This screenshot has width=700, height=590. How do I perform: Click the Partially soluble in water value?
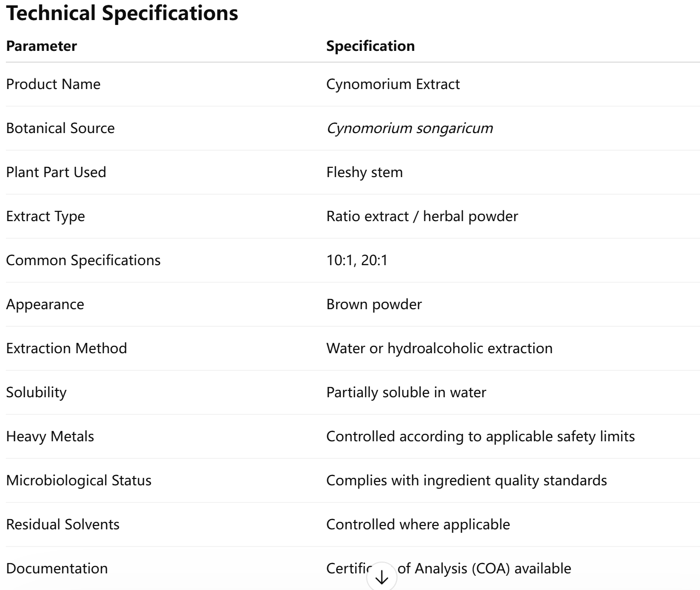(406, 392)
